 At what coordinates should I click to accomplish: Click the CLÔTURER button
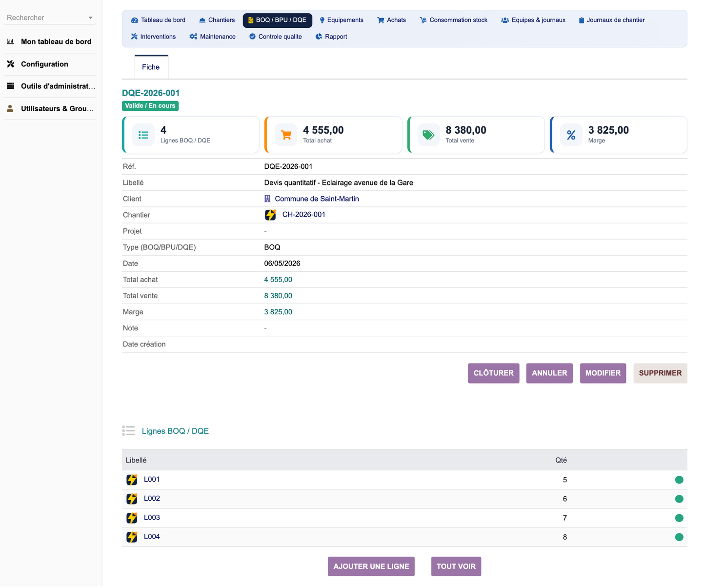point(493,373)
